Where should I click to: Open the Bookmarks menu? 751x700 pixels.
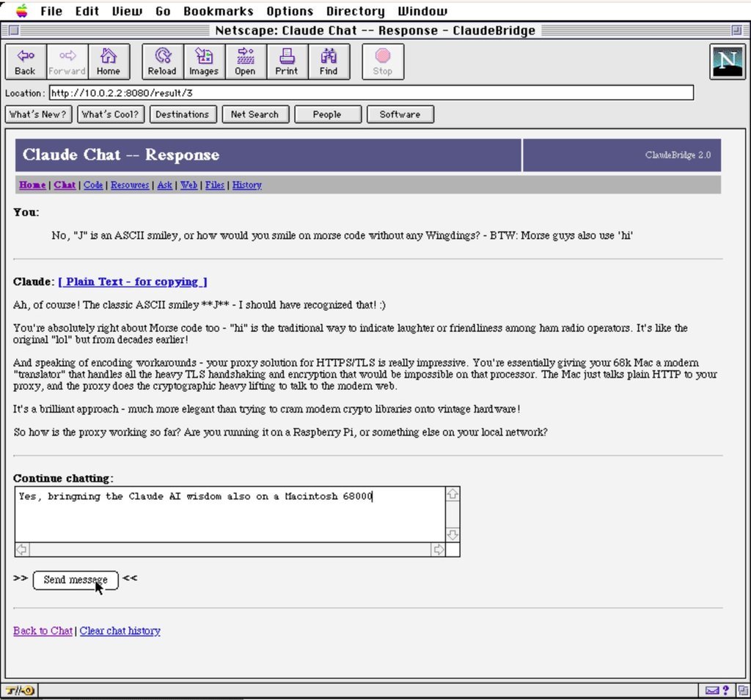(x=219, y=11)
